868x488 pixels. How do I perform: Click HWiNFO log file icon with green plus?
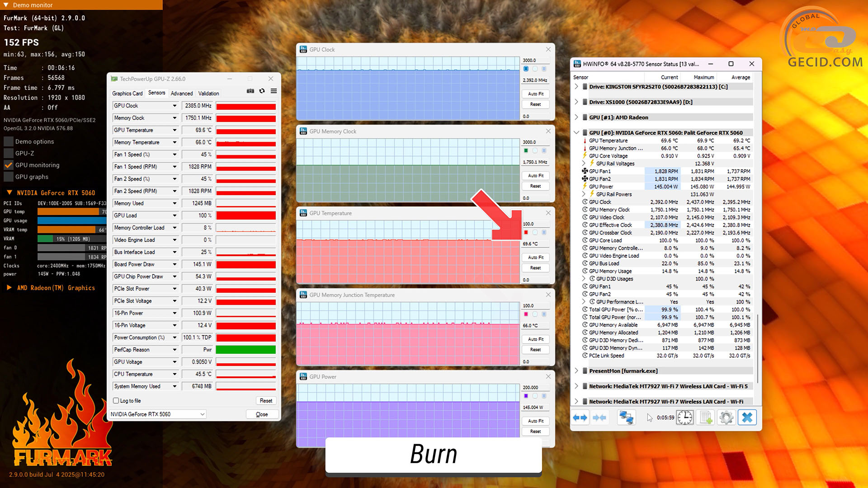(706, 418)
